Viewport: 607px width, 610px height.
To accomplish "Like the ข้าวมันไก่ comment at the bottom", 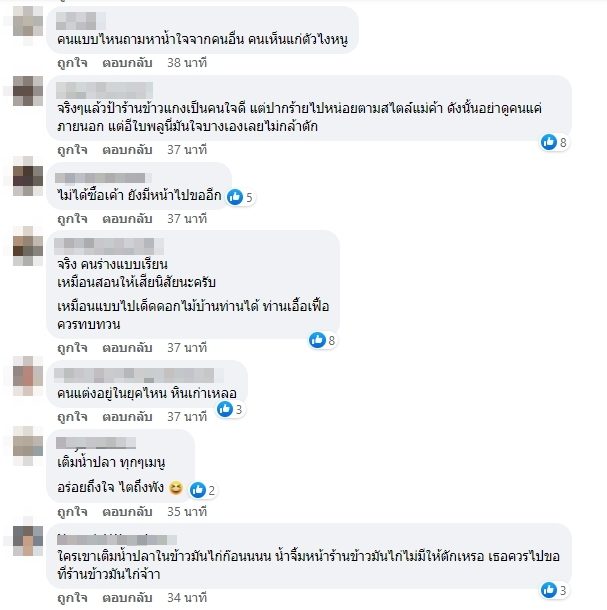I will (72, 598).
